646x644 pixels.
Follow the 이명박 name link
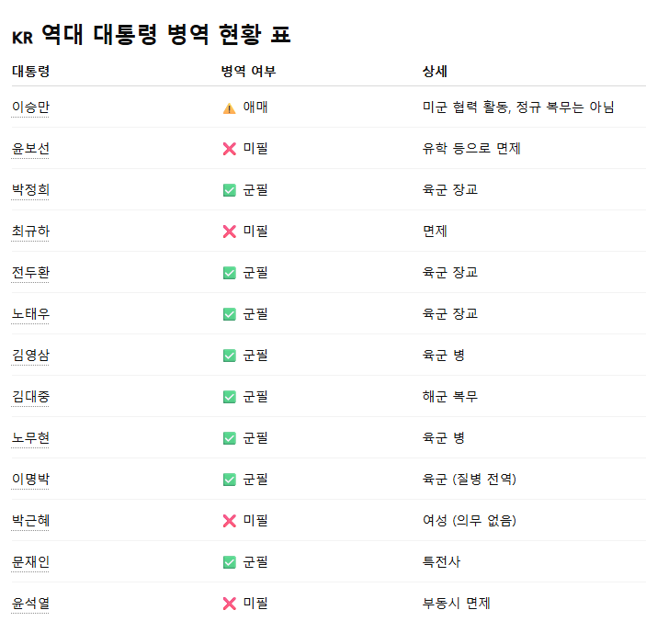30,479
